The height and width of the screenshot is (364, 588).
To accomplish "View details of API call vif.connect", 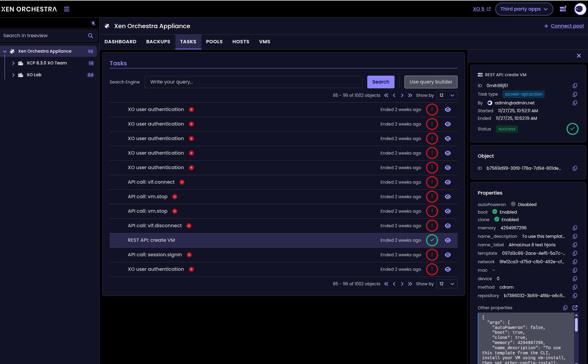I will [x=448, y=182].
